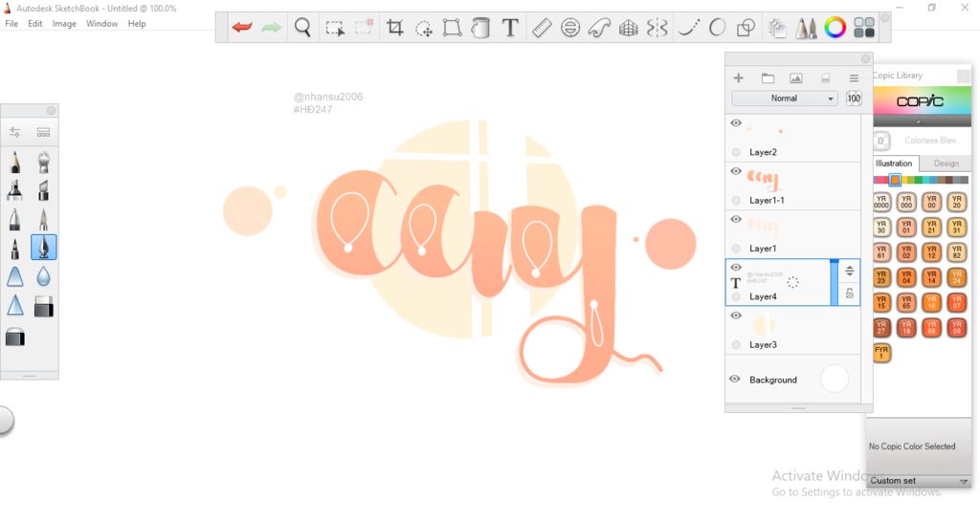Collapse the Copic banner arrow

click(919, 121)
